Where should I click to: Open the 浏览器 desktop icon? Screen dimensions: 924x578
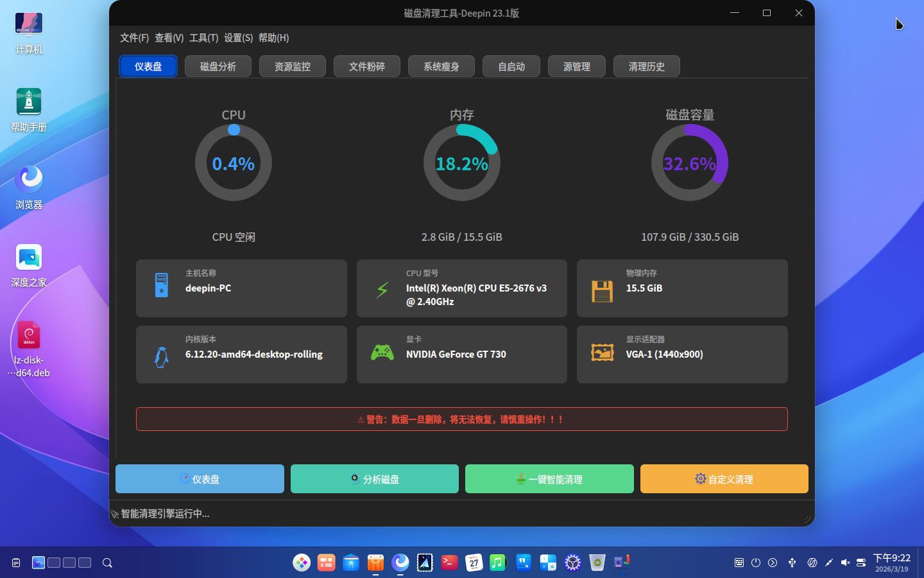(x=29, y=188)
